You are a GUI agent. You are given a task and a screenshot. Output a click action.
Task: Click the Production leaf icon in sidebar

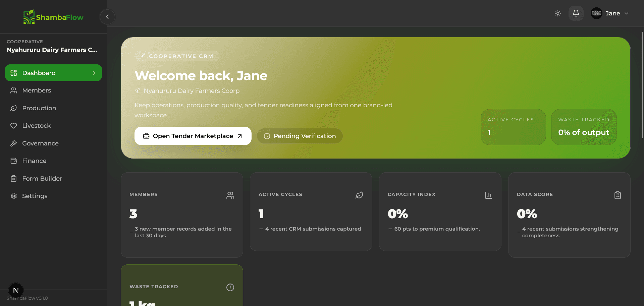(x=13, y=108)
